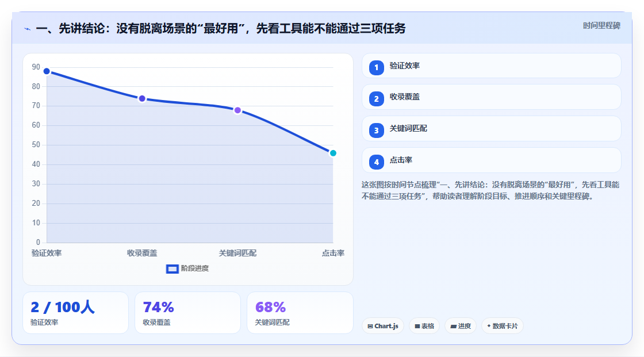
Task: Open the 验证效率 list item
Action: pyautogui.click(x=491, y=66)
